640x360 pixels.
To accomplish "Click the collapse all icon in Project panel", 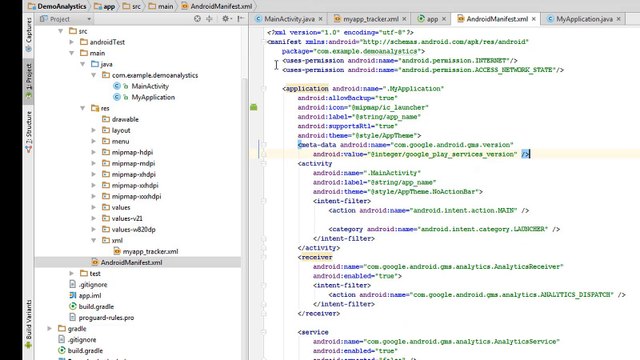I will 209,19.
